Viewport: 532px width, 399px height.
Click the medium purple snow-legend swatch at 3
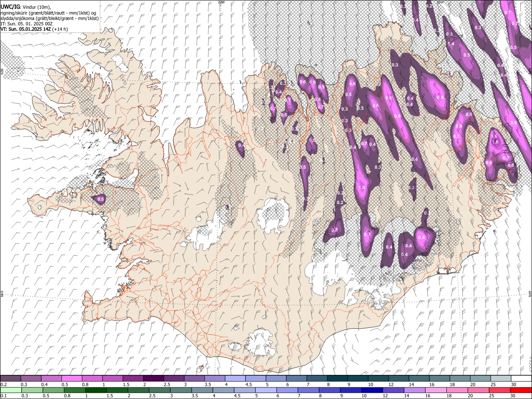click(194, 378)
